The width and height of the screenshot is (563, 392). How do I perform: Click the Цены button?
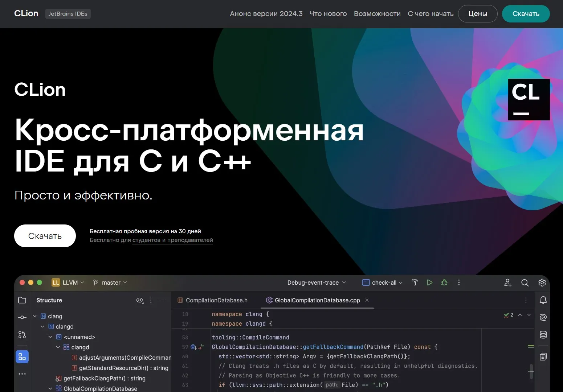click(x=478, y=14)
